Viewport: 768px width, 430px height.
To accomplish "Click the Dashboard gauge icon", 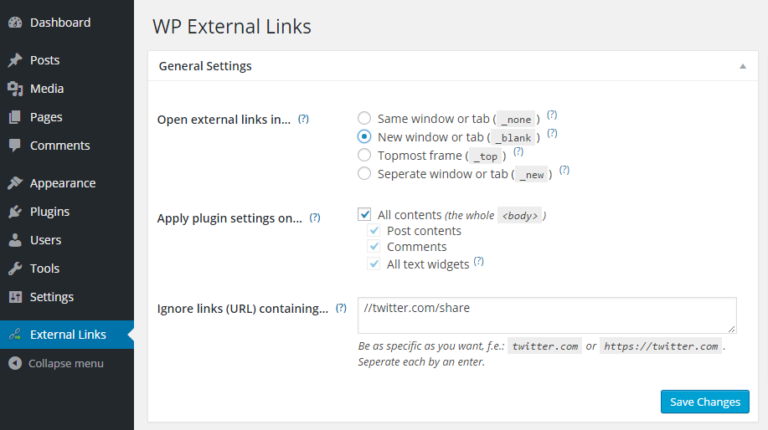I will (x=15, y=22).
